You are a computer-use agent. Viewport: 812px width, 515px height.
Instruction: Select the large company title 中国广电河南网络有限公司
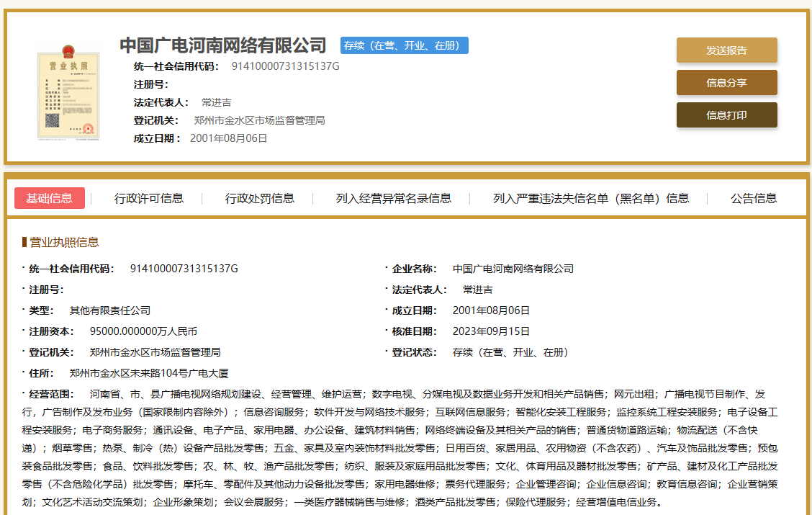pyautogui.click(x=223, y=45)
